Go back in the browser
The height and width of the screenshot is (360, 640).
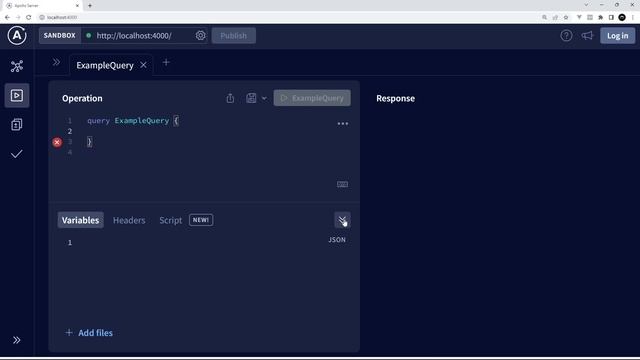point(7,17)
